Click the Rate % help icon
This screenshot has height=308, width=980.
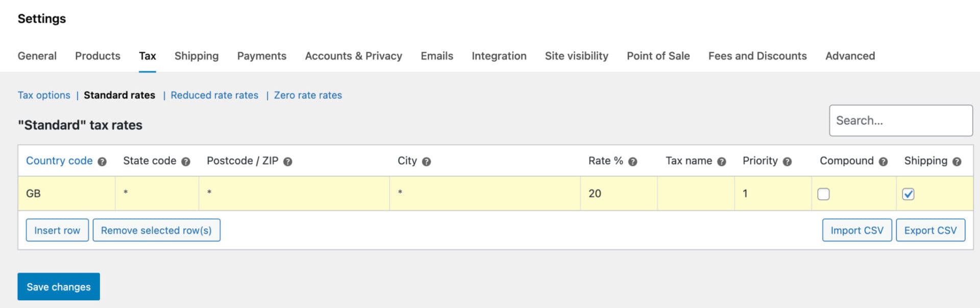633,161
